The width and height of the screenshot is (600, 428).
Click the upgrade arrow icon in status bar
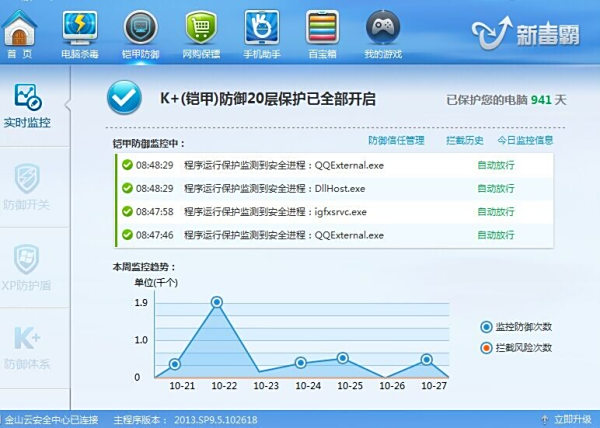(545, 420)
